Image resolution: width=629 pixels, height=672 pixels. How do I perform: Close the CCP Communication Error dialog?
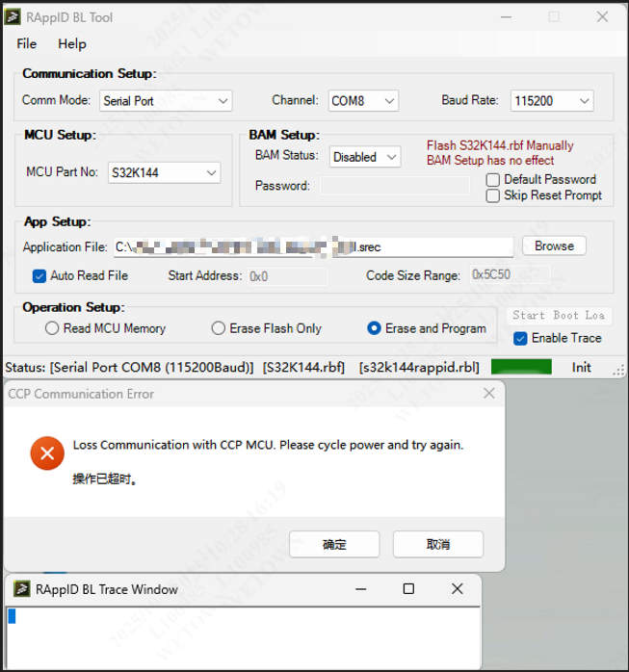coord(488,393)
